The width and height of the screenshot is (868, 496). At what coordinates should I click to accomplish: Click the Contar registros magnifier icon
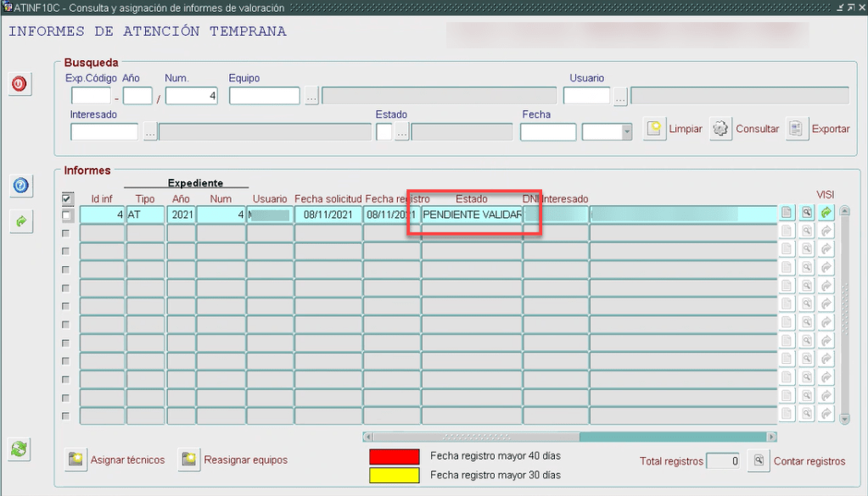click(759, 461)
